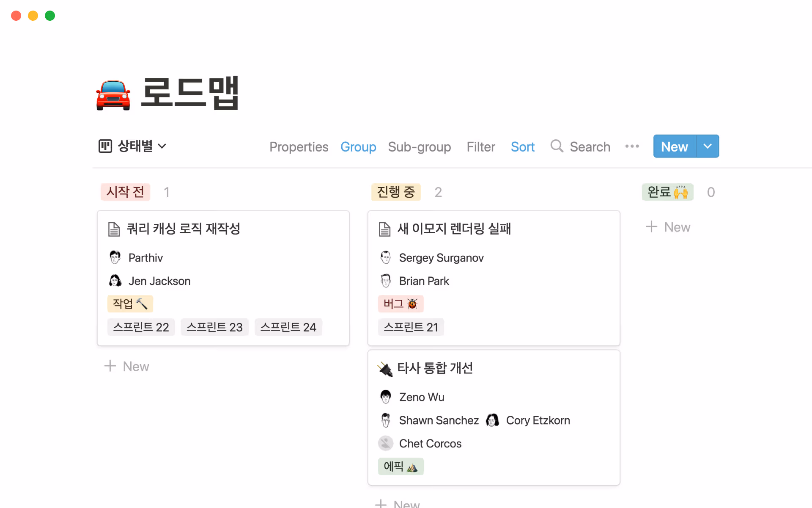Click the Group option

point(358,146)
